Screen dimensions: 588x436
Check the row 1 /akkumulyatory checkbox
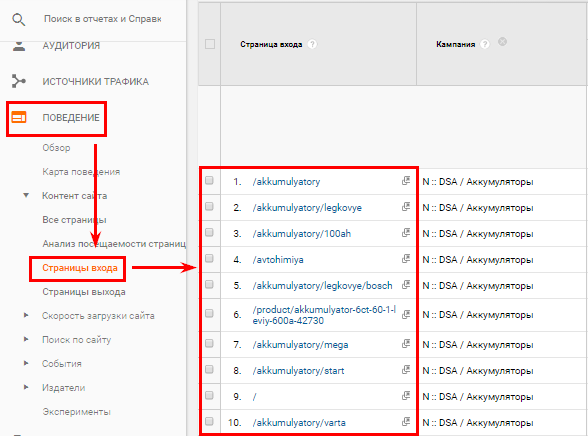pos(209,181)
